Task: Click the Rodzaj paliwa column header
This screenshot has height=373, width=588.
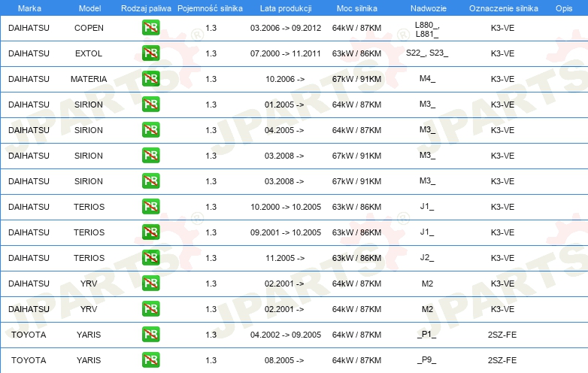Action: click(146, 8)
